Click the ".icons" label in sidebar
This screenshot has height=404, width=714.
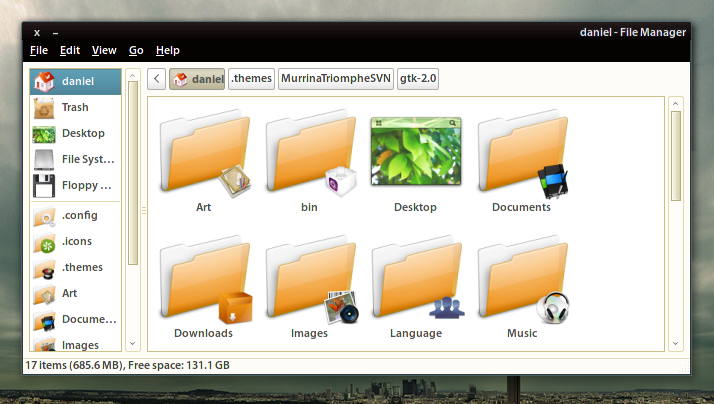click(x=76, y=241)
